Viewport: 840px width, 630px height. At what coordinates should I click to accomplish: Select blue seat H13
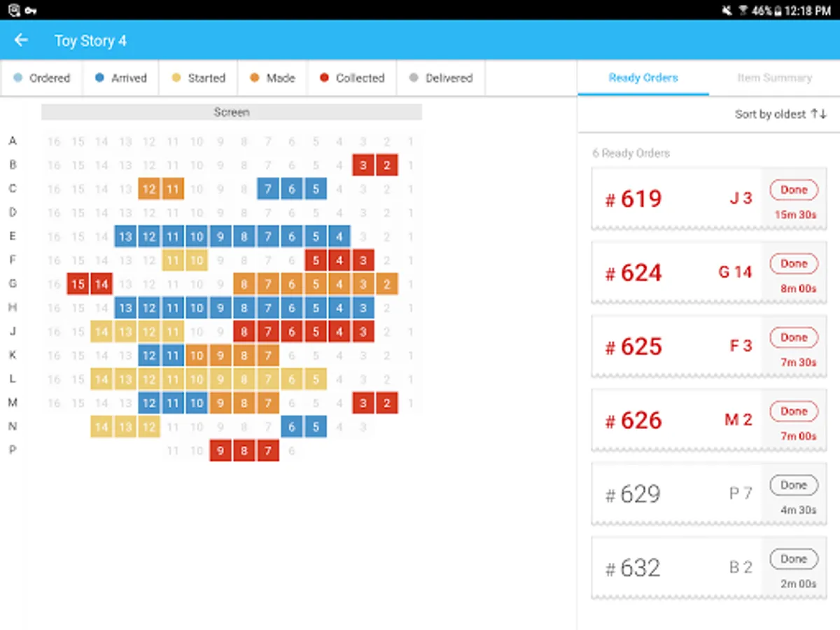click(x=125, y=308)
